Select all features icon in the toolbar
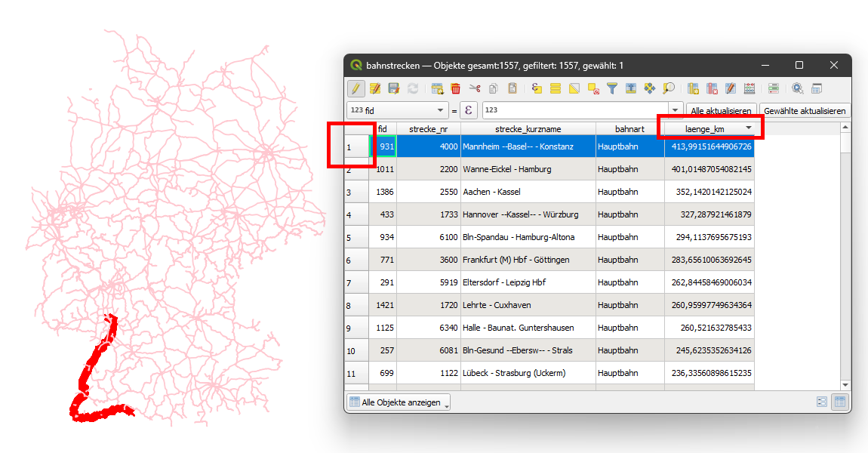The height and width of the screenshot is (453, 868). pos(556,88)
